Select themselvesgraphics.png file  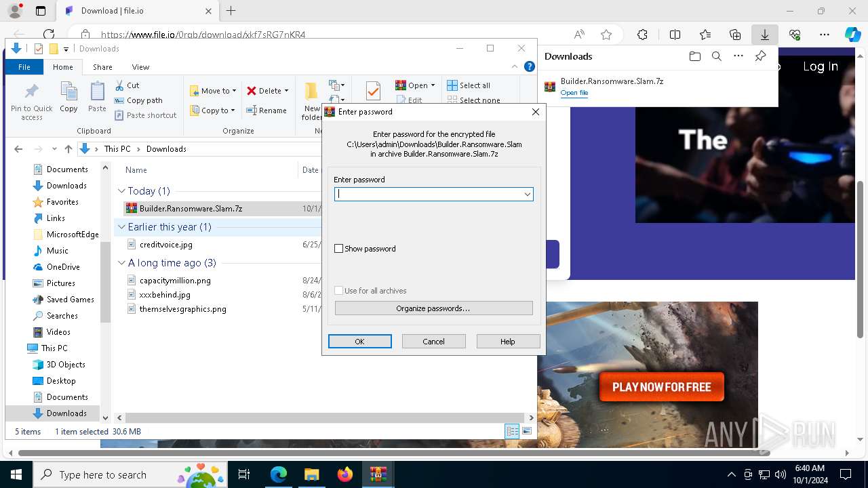click(182, 309)
